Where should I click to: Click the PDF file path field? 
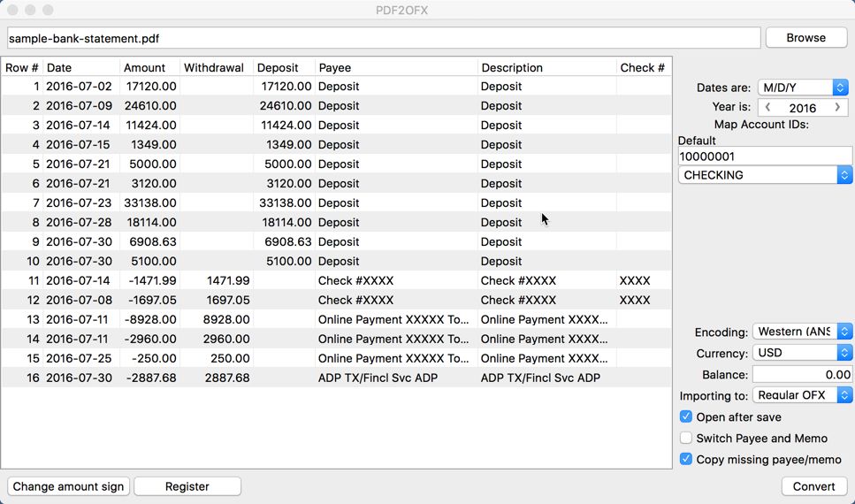point(384,38)
